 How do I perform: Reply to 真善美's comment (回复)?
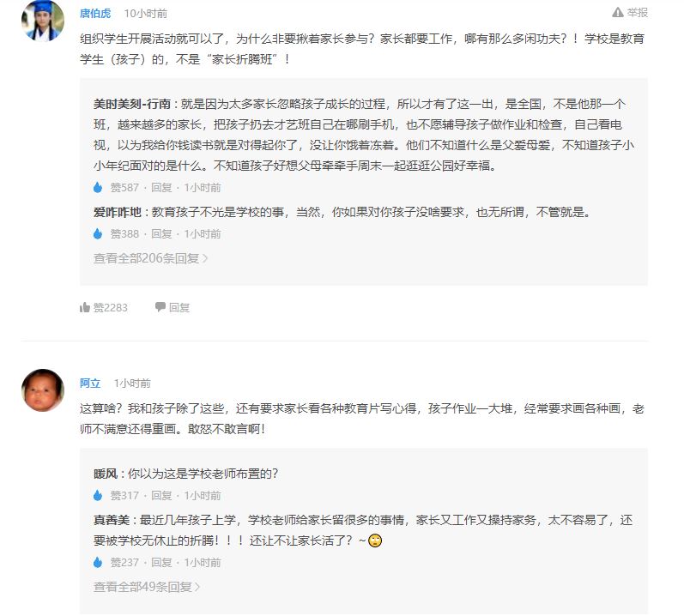tap(161, 563)
